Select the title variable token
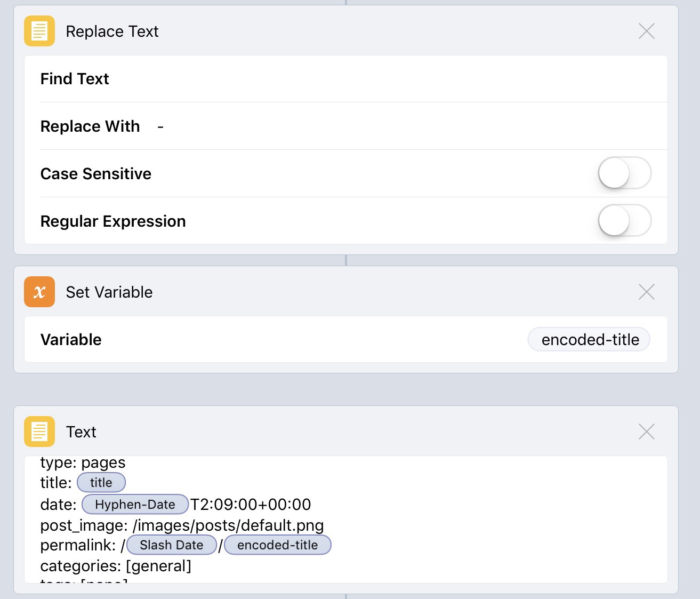This screenshot has height=599, width=700. (101, 483)
